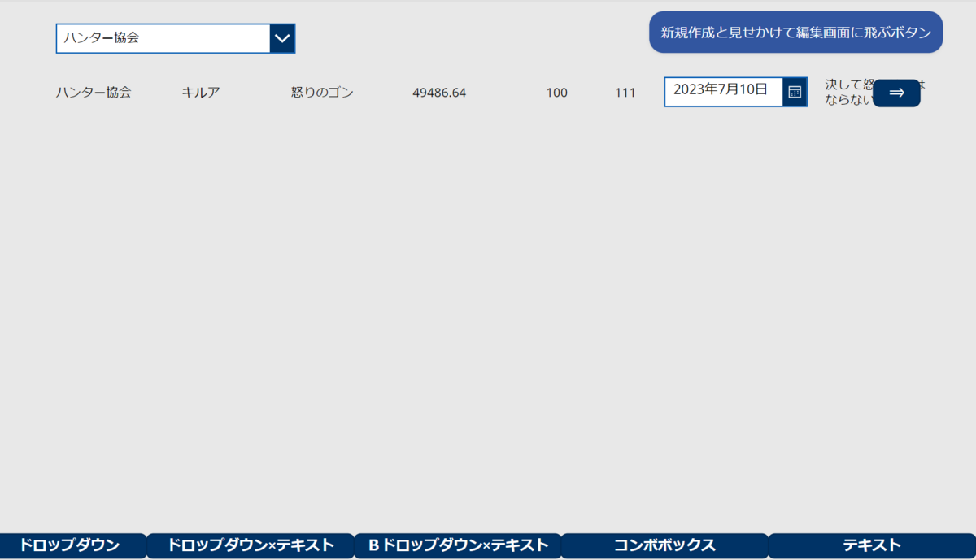Image resolution: width=976 pixels, height=560 pixels.
Task: Open the calendar picker icon
Action: [x=795, y=92]
